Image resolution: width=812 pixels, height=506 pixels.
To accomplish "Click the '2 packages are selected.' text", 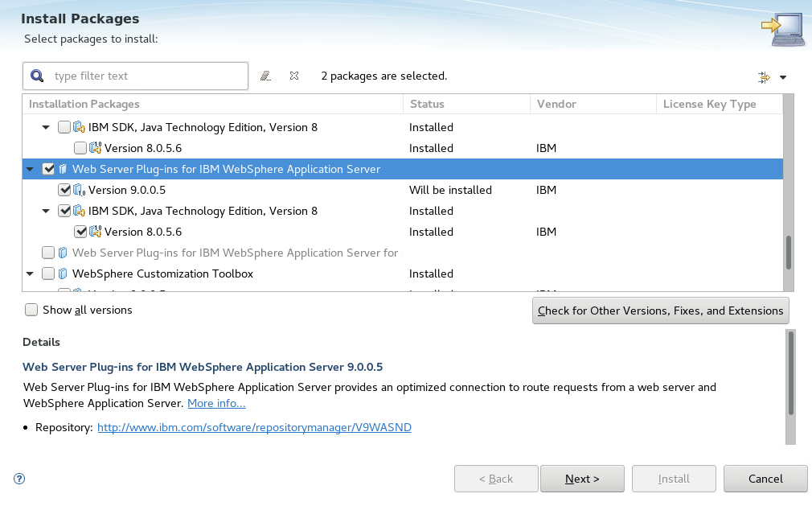I will [x=383, y=76].
